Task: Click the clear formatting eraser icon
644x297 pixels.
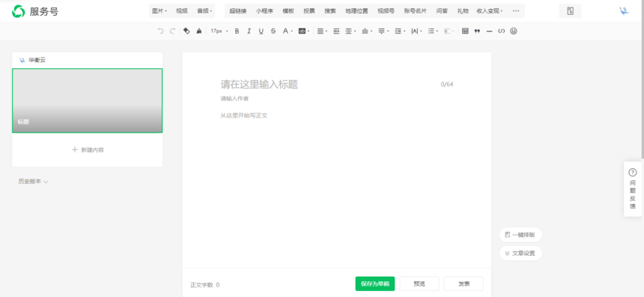Action: (x=186, y=31)
